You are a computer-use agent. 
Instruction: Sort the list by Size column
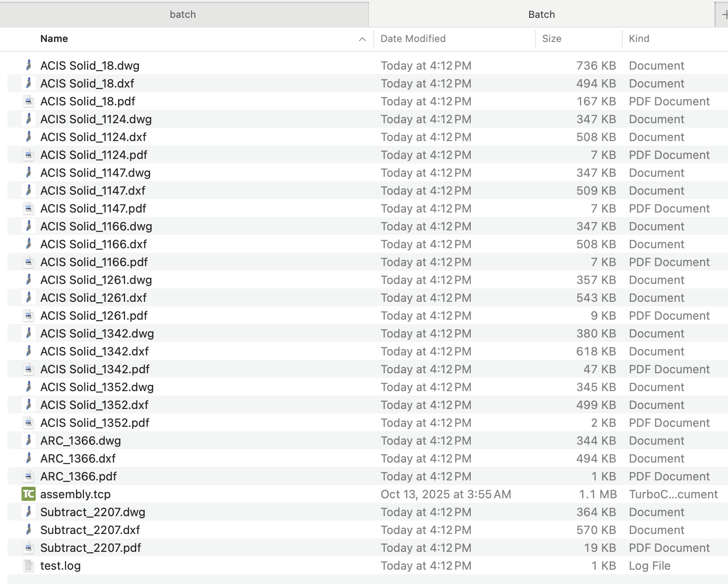(x=552, y=39)
